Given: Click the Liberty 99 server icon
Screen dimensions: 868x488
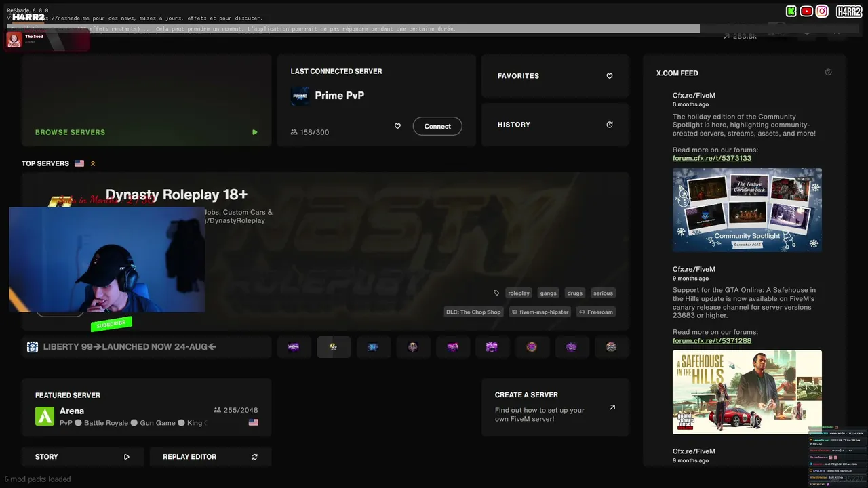Looking at the screenshot, I should pyautogui.click(x=33, y=347).
